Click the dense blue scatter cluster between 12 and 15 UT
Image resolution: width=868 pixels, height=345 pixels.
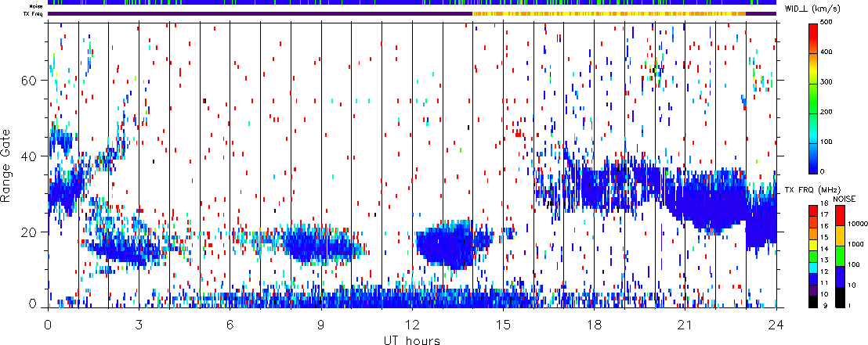[450, 244]
